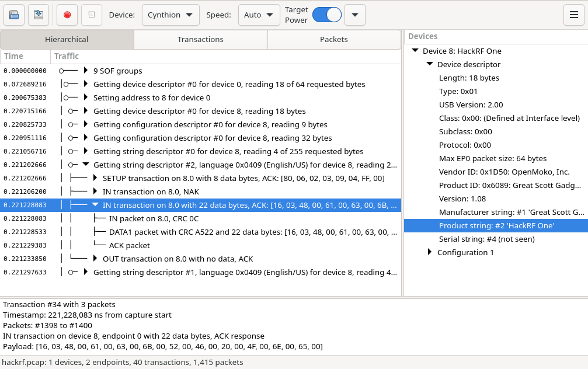The height and width of the screenshot is (369, 588).
Task: Switch to the Transactions tab
Action: 201,39
